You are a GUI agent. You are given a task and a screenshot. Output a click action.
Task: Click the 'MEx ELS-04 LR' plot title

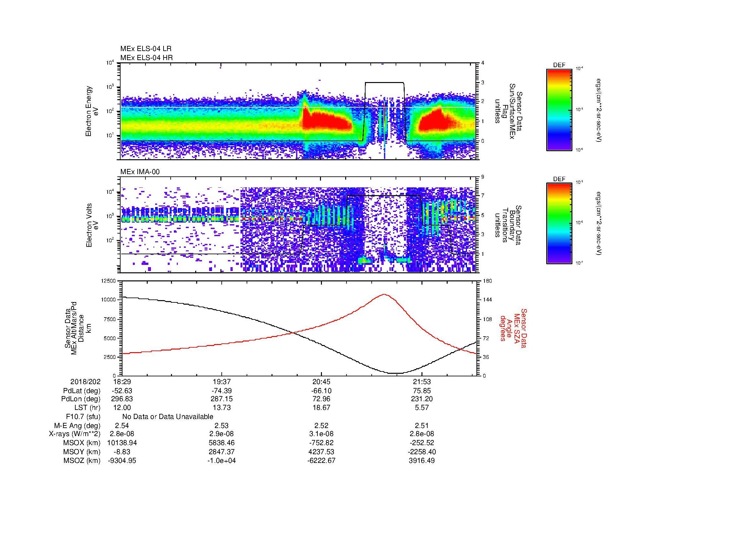146,49
